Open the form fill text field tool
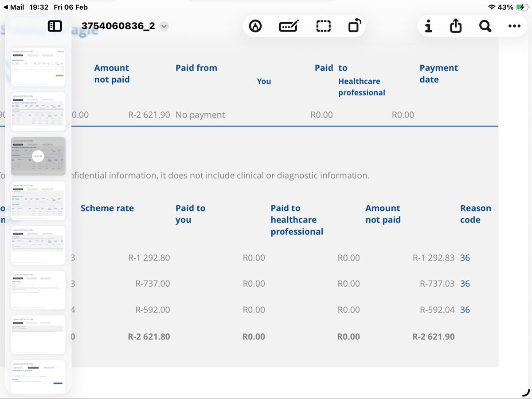The image size is (532, 399). tap(289, 27)
